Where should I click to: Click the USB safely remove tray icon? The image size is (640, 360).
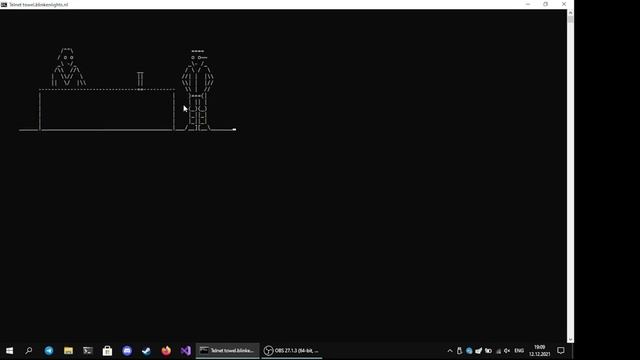point(459,351)
